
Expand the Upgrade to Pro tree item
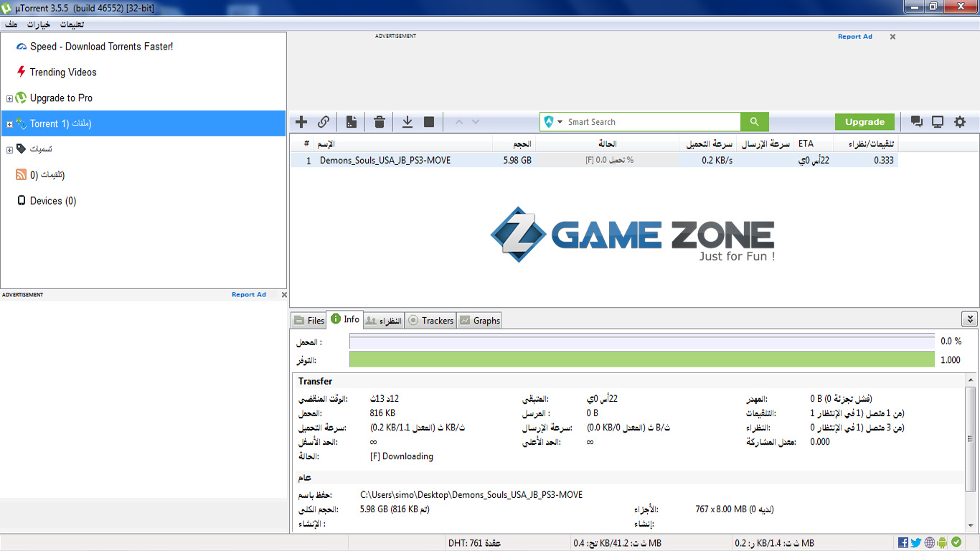(9, 98)
